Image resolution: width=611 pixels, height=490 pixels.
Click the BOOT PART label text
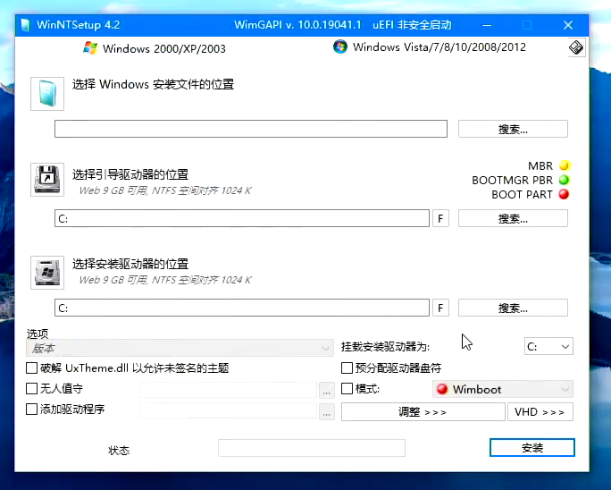522,194
